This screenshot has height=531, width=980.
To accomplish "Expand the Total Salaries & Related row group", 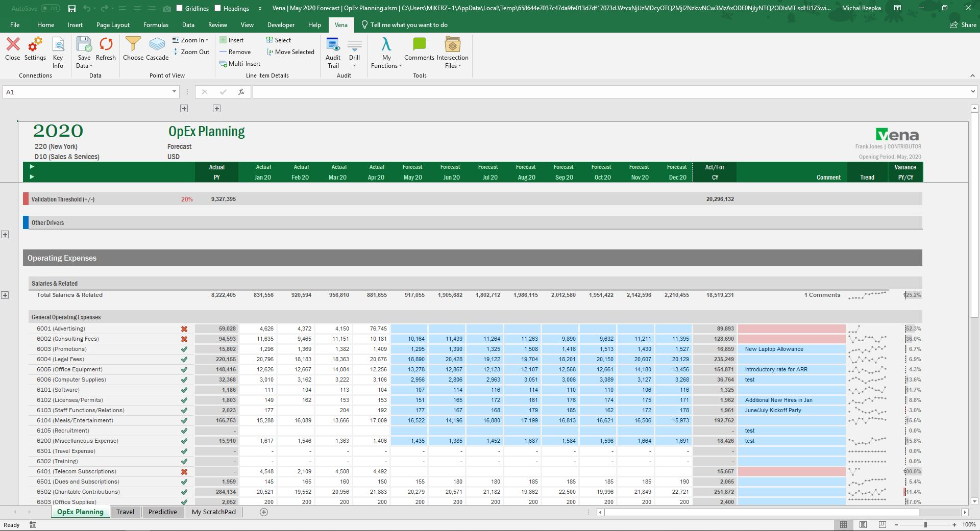I will coord(5,295).
